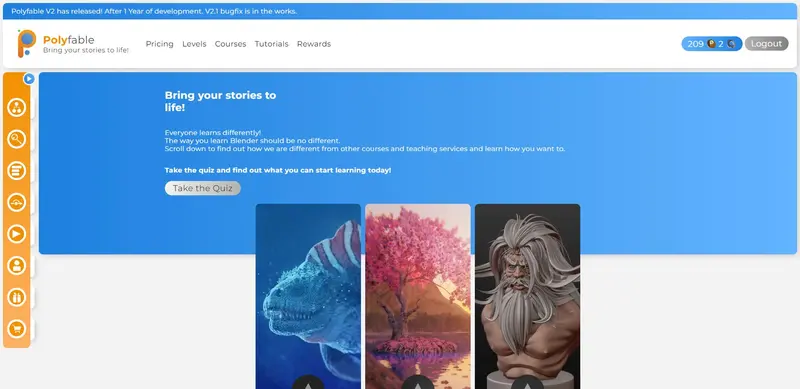
Task: Expand the sidebar with the blue arrow toggle
Action: (x=29, y=79)
